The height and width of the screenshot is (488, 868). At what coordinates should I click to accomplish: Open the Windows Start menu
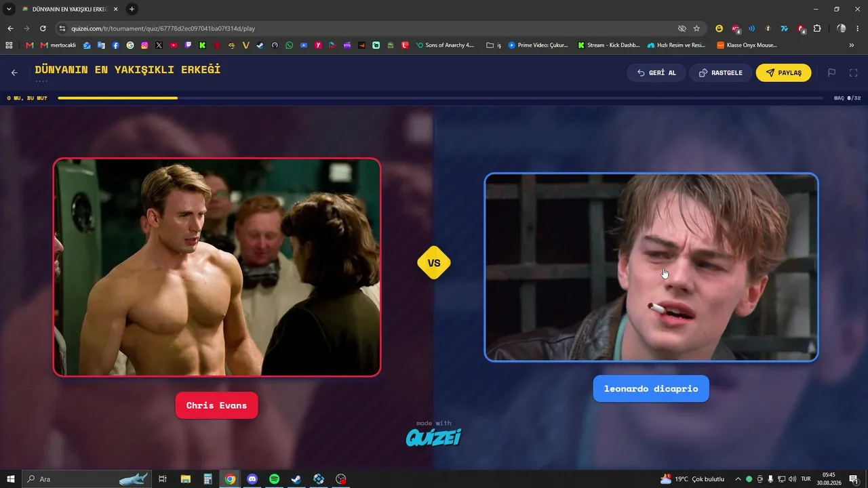click(x=11, y=479)
